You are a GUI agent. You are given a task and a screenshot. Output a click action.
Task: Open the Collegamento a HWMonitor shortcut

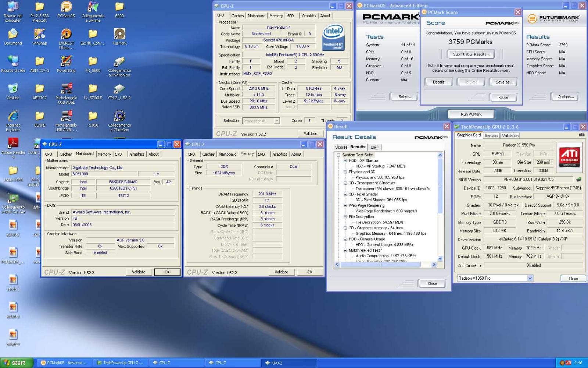tap(119, 66)
